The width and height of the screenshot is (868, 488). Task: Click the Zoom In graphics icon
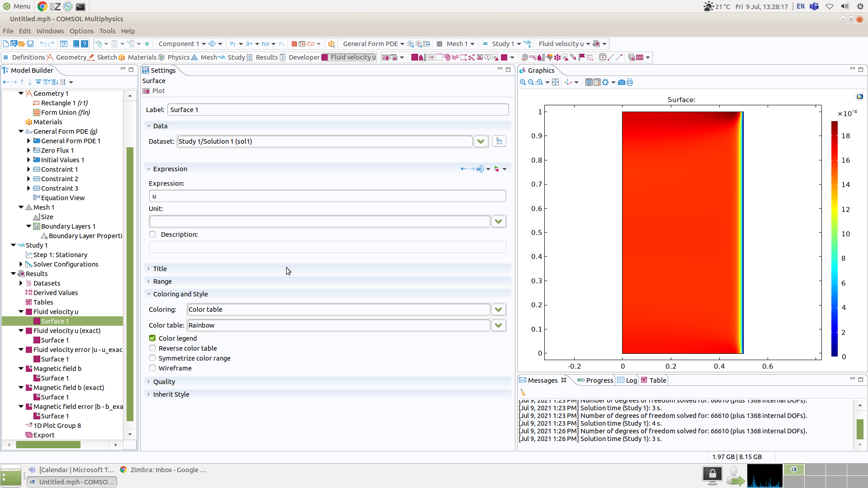tap(523, 82)
